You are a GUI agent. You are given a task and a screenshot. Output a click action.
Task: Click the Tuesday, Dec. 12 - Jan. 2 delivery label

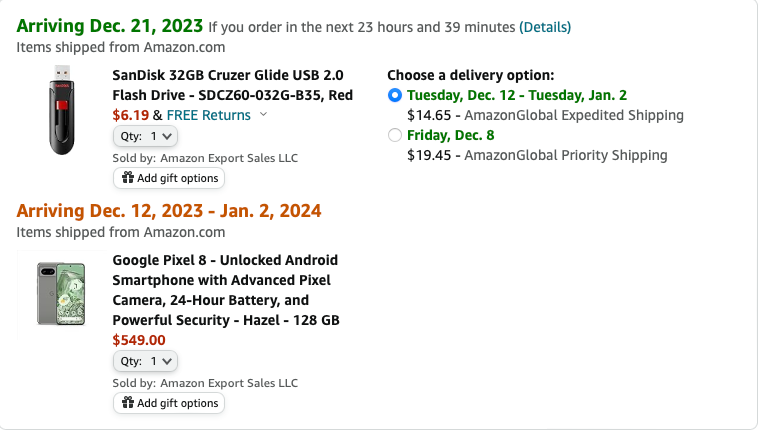coord(517,95)
